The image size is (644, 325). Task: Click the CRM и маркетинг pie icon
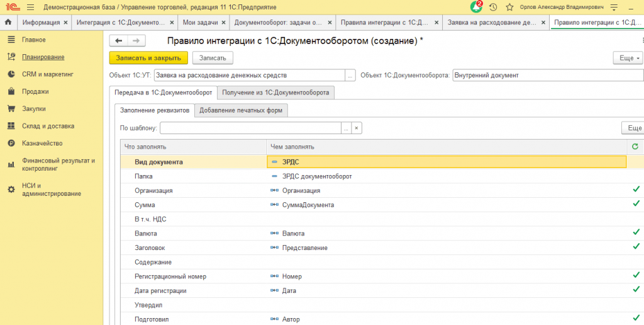(x=11, y=74)
